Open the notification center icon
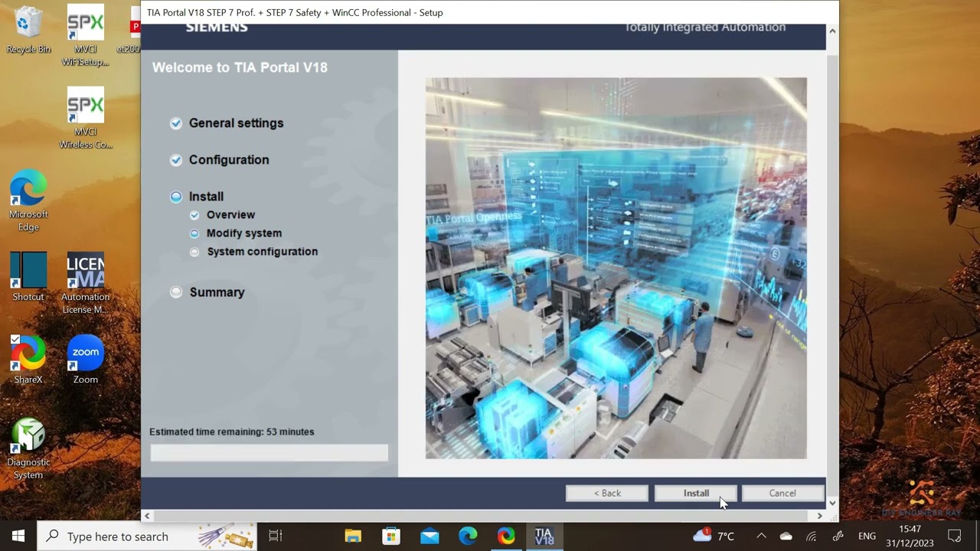 click(x=955, y=536)
